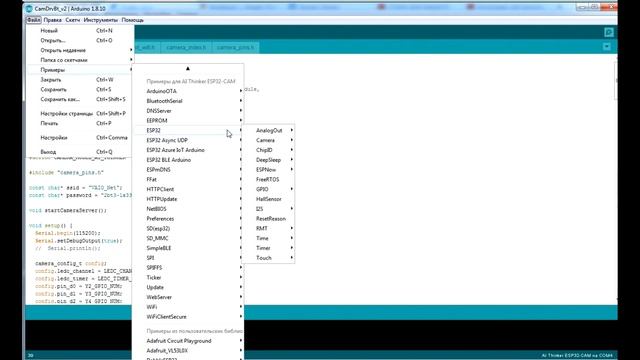Open AnalogOut submenu

click(x=269, y=130)
